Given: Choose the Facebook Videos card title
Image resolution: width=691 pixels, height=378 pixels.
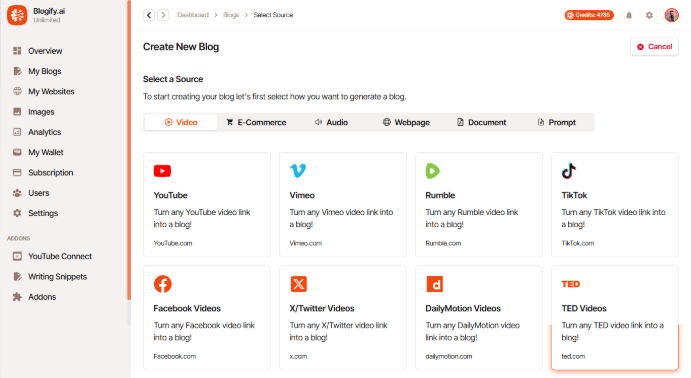Looking at the screenshot, I should [x=187, y=308].
